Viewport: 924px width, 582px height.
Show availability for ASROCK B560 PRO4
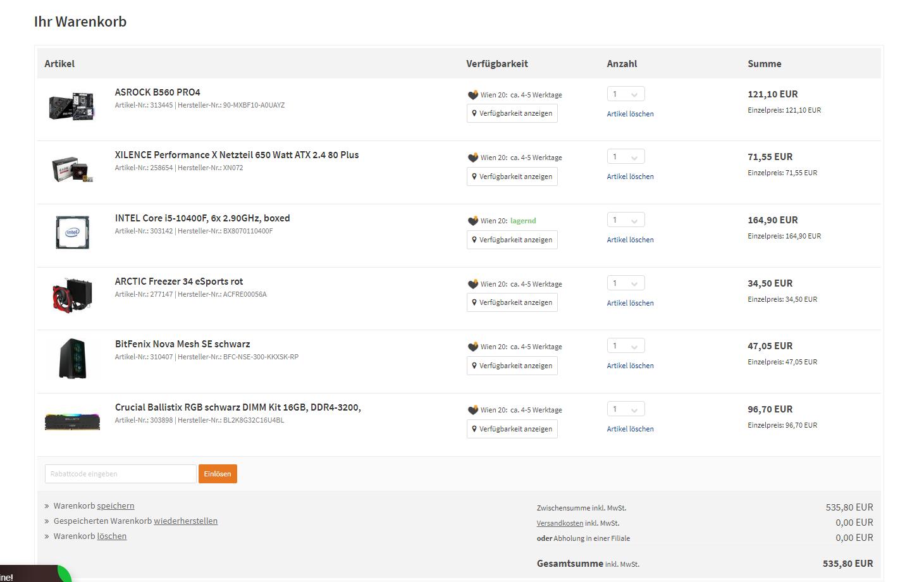pos(512,113)
